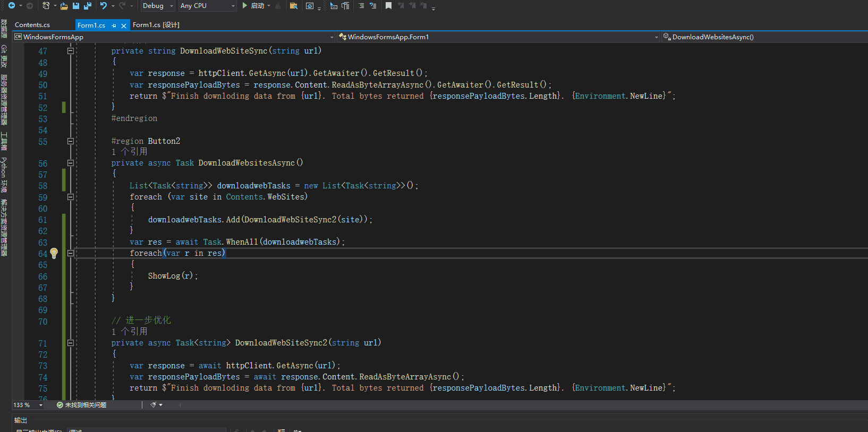868x432 pixels.
Task: Click the Undo arrow icon
Action: pyautogui.click(x=104, y=6)
